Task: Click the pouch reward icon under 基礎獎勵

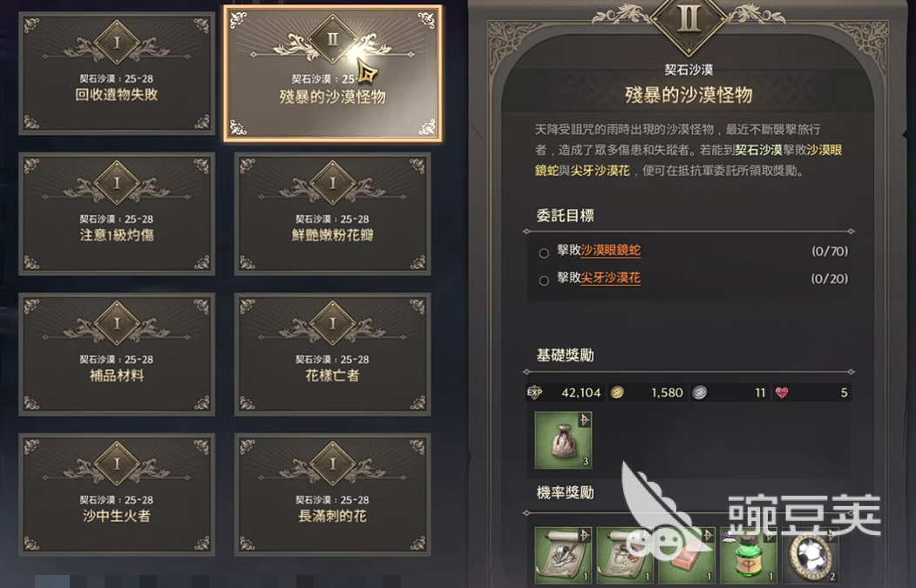Action: tap(563, 440)
